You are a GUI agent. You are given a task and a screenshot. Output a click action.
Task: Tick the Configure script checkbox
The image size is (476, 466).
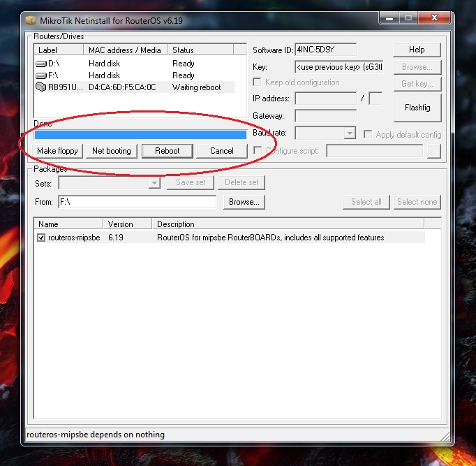(258, 150)
